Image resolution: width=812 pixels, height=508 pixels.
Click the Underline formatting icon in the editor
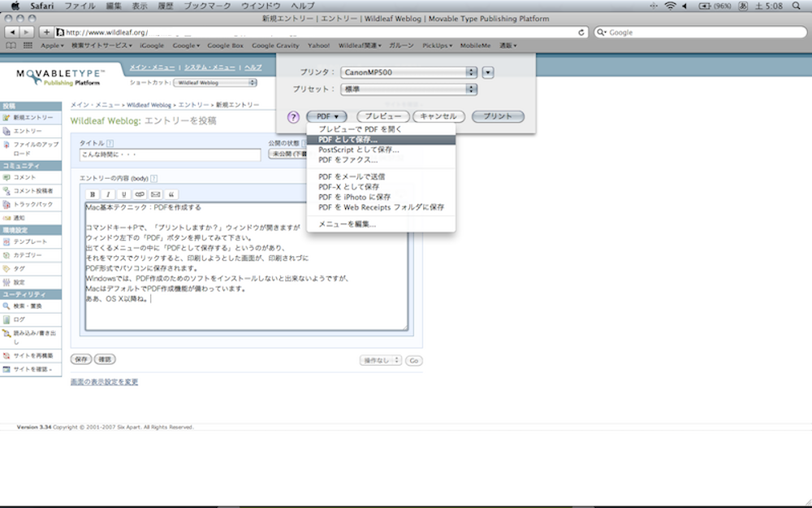coord(123,194)
